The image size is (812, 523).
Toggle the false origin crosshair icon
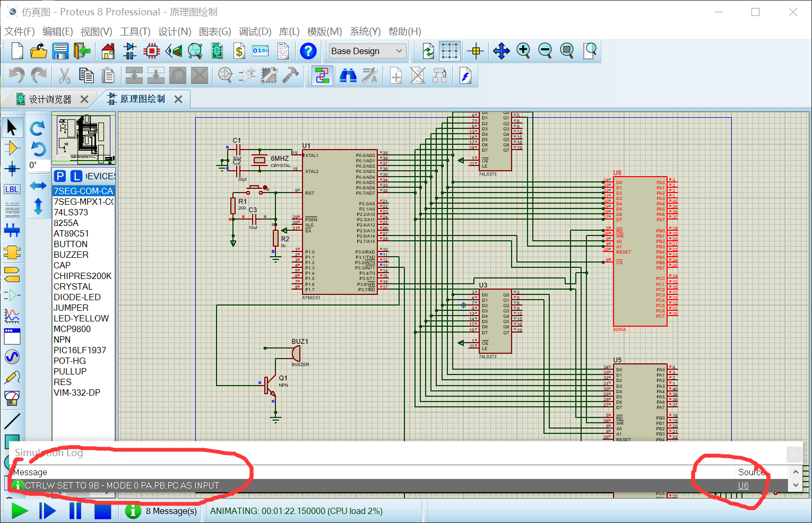476,51
